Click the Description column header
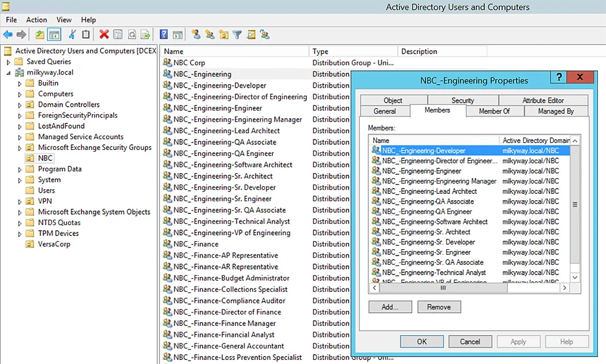 click(442, 51)
